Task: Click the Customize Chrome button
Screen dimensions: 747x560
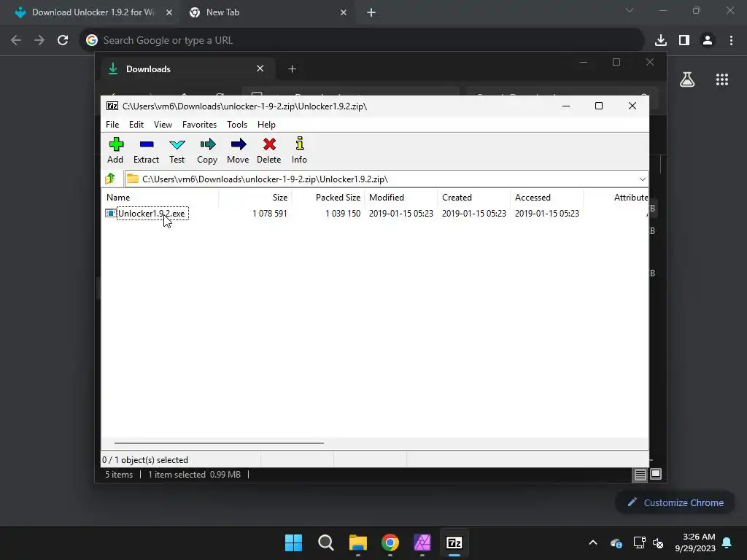Action: (675, 502)
